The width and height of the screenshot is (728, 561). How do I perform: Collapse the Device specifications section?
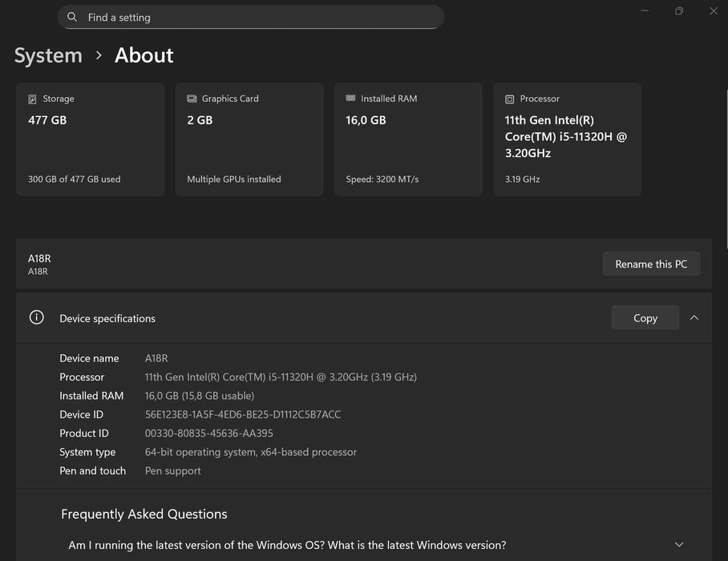pyautogui.click(x=694, y=318)
